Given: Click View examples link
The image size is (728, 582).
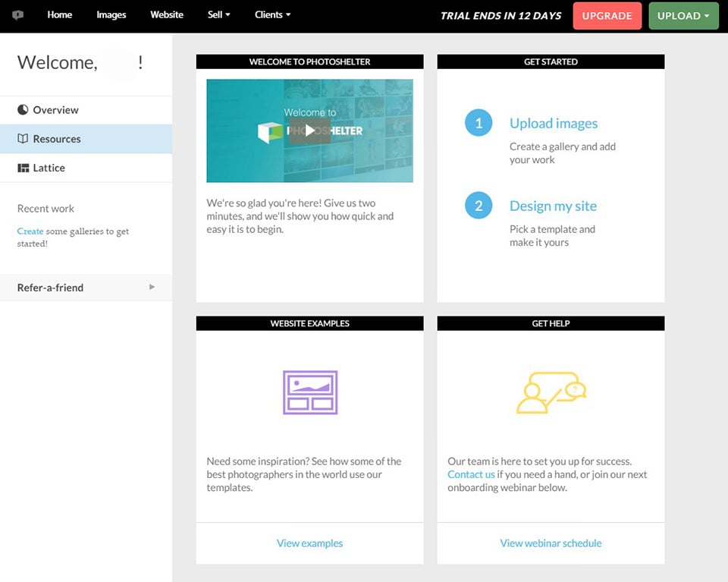Looking at the screenshot, I should 309,543.
